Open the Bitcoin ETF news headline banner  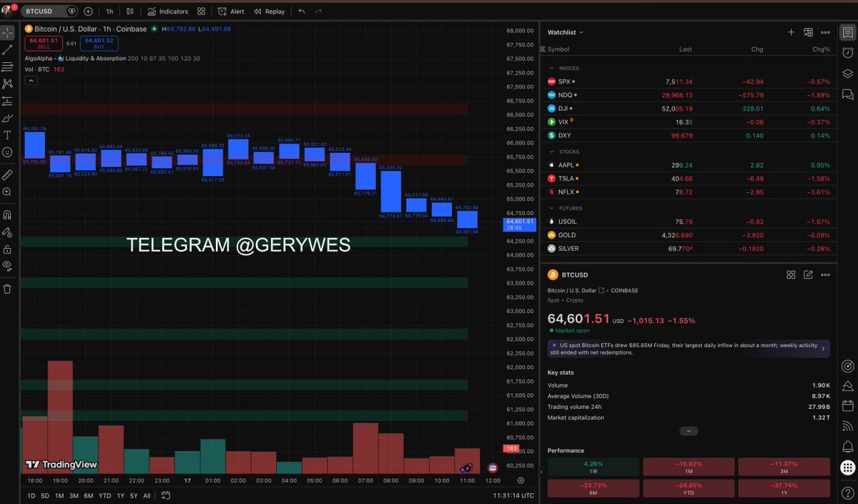coord(689,349)
